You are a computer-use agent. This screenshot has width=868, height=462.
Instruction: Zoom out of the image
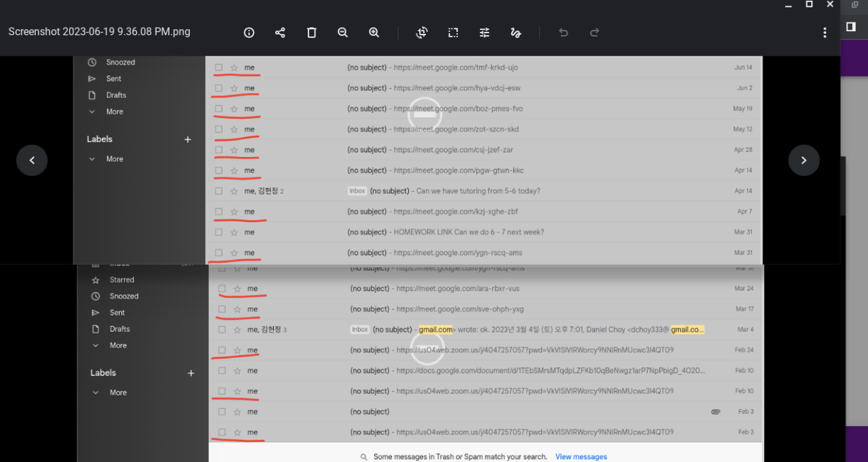(342, 33)
